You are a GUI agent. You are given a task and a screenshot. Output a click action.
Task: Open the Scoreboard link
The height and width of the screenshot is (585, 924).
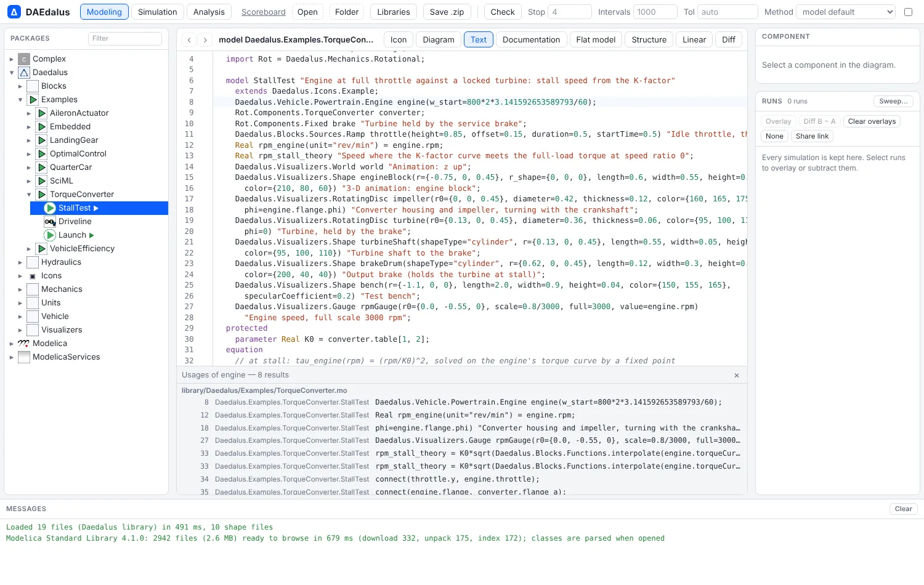(263, 12)
